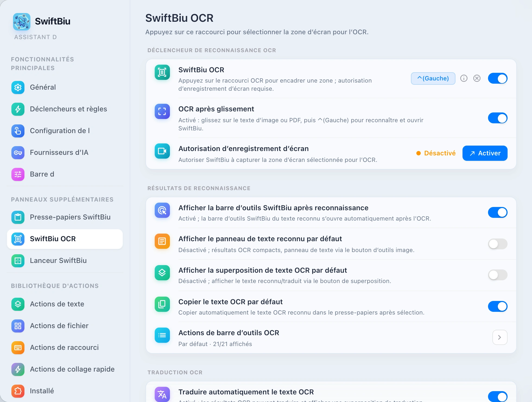Click the Installé puzzle piece icon
This screenshot has height=402, width=532.
[18, 391]
